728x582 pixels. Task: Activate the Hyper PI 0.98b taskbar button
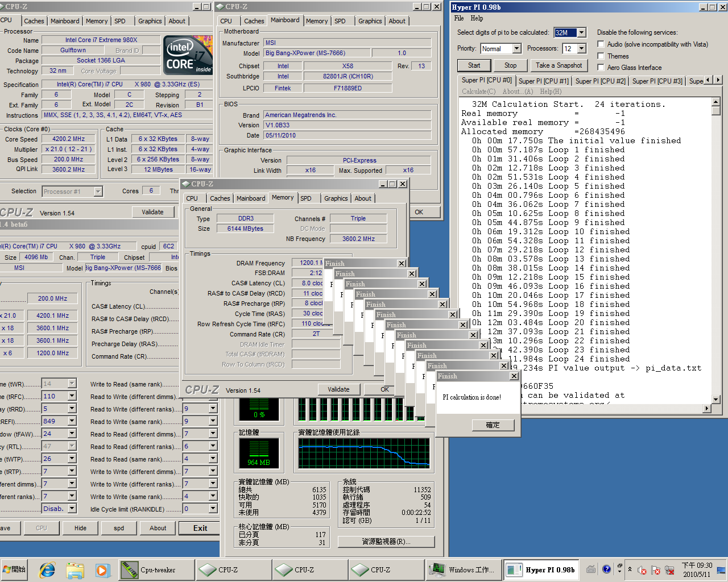pyautogui.click(x=541, y=569)
